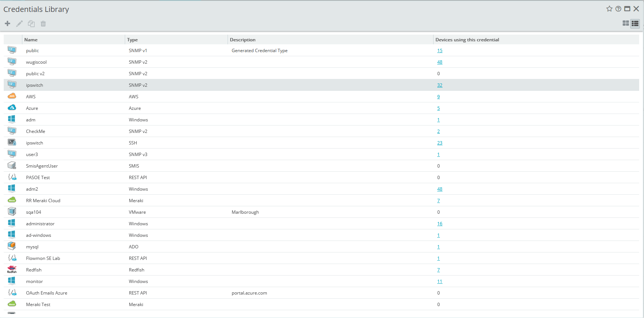The height and width of the screenshot is (318, 644).
Task: Sort by Description column header
Action: (x=331, y=39)
